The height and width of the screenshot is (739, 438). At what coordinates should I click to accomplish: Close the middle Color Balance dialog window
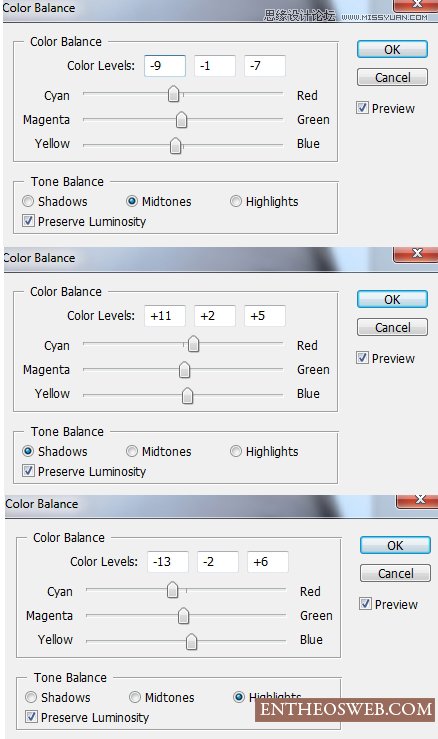[x=417, y=254]
